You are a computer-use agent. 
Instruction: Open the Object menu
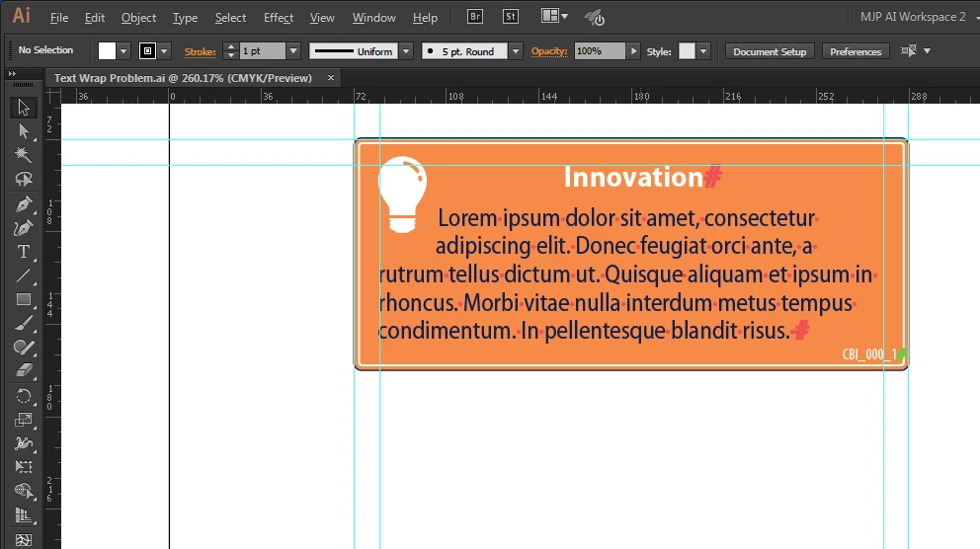(138, 18)
